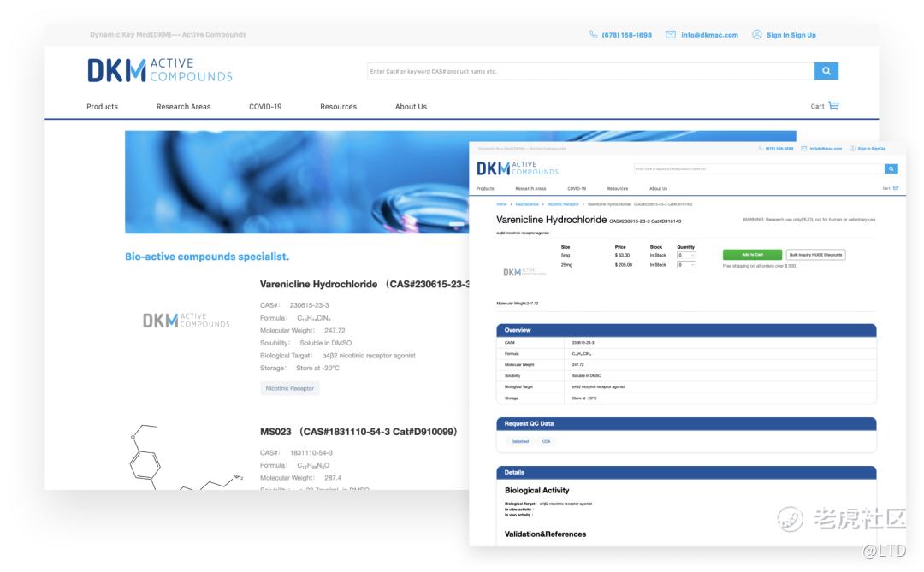Image resolution: width=924 pixels, height=572 pixels.
Task: Open the Resources menu on the product page
Action: tap(618, 188)
